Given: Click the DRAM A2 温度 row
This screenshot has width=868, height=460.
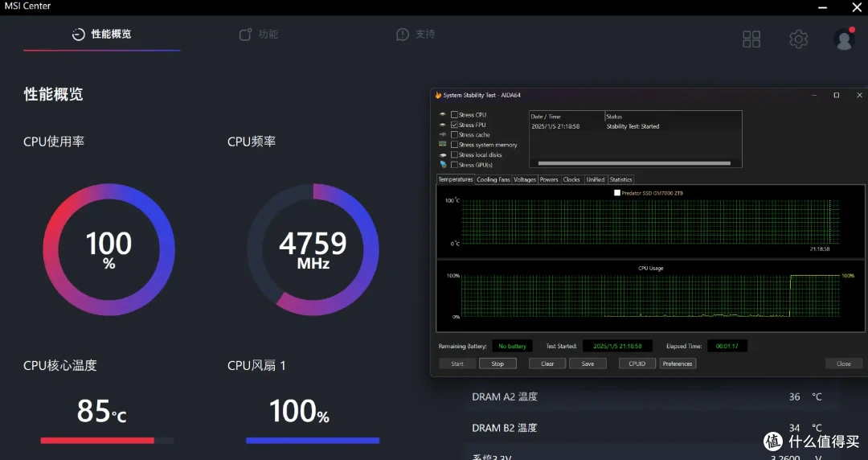Looking at the screenshot, I should tap(652, 396).
